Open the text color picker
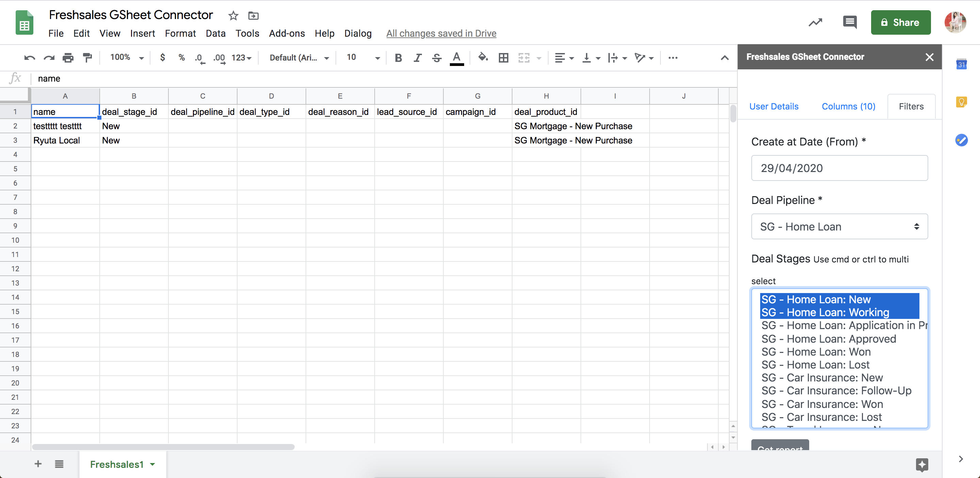980x478 pixels. click(x=457, y=58)
